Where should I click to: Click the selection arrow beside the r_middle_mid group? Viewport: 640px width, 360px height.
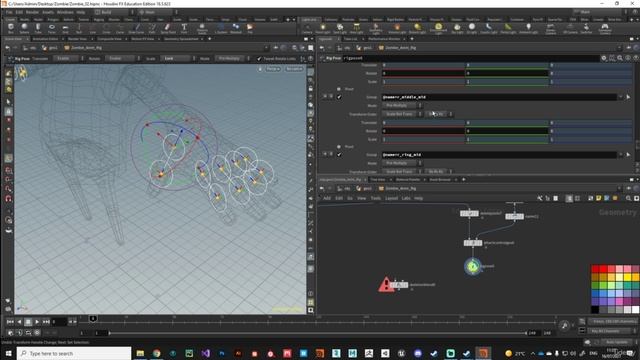click(628, 97)
